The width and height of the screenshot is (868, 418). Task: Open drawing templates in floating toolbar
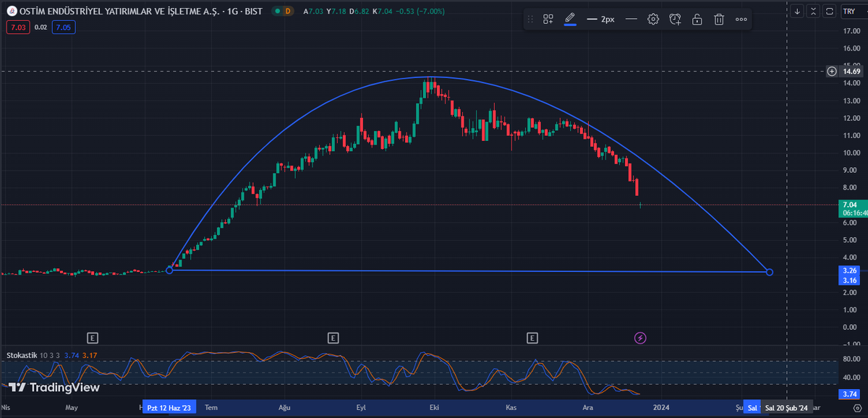tap(548, 20)
